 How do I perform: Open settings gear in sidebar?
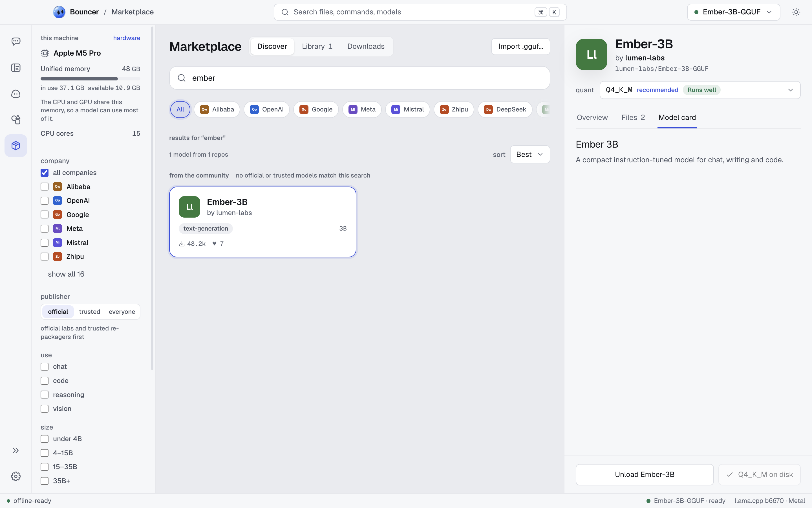(x=16, y=476)
